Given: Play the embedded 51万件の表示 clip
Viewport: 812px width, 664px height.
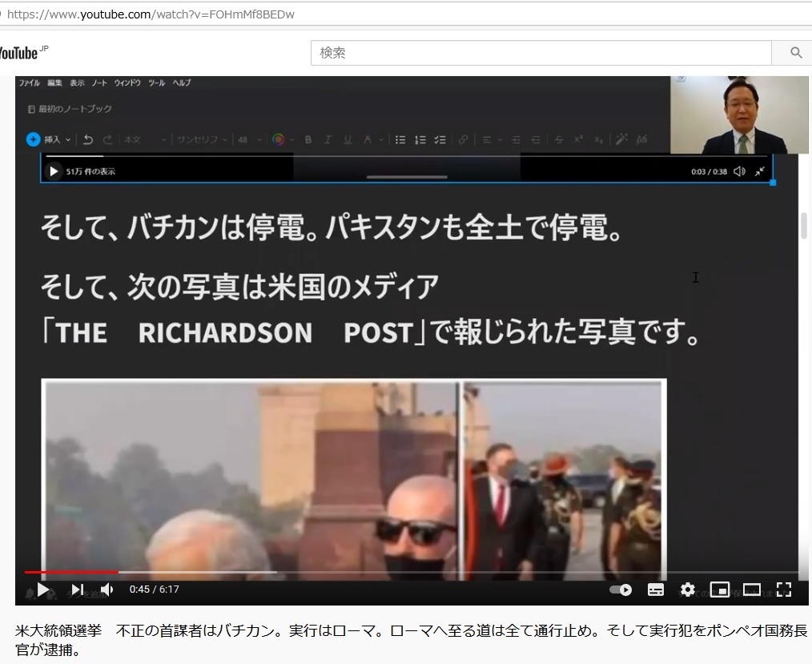Looking at the screenshot, I should [x=54, y=171].
